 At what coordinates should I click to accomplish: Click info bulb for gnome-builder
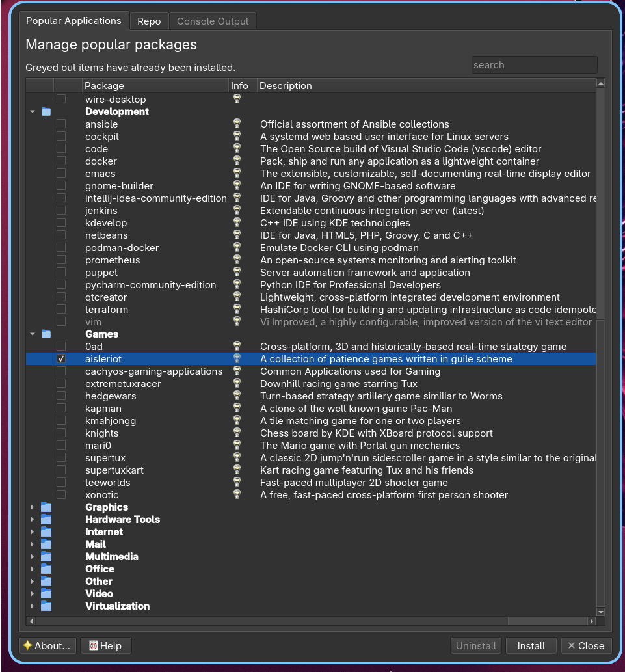point(237,185)
